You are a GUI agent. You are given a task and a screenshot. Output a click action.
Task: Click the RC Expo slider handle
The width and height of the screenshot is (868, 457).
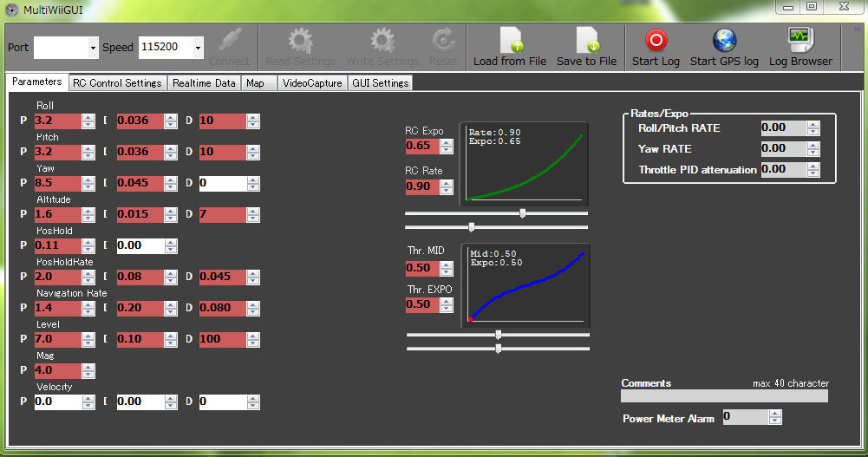tap(523, 213)
